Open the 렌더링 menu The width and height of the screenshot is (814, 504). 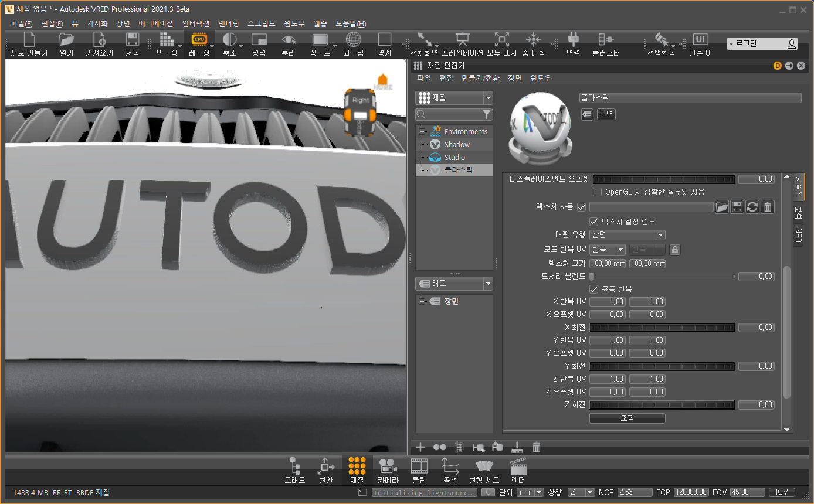229,23
